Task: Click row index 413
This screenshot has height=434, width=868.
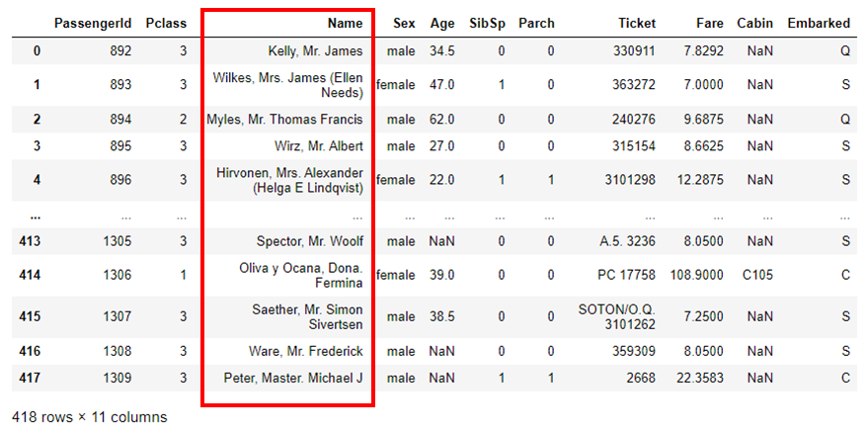Action: click(30, 241)
